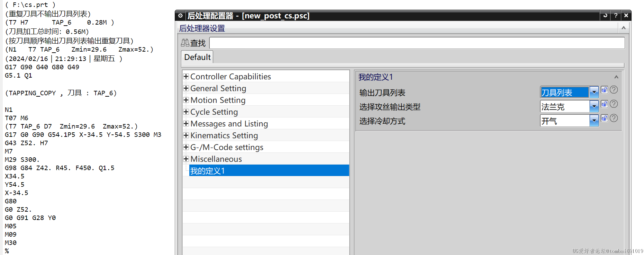Click the 'G98 G84 Z42. R45. F450. Q1.5' line
Screen dimensions: 644x255
(60, 168)
